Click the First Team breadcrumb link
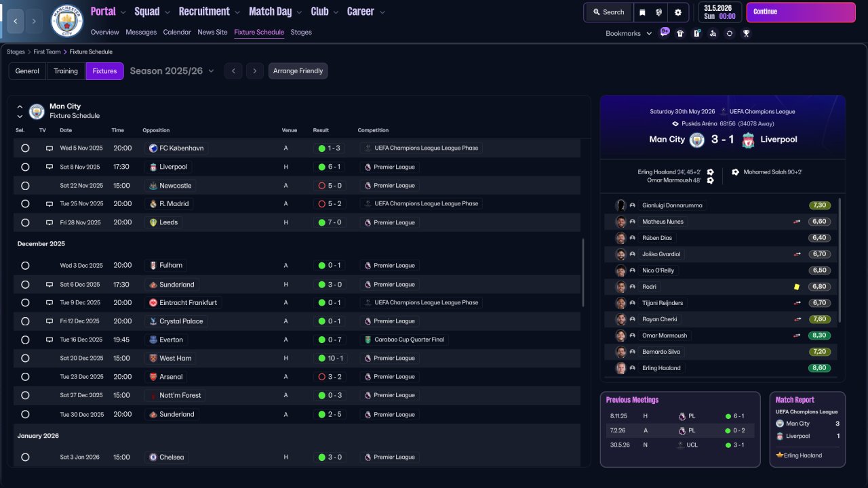Screen dimensions: 868x488 pos(47,52)
